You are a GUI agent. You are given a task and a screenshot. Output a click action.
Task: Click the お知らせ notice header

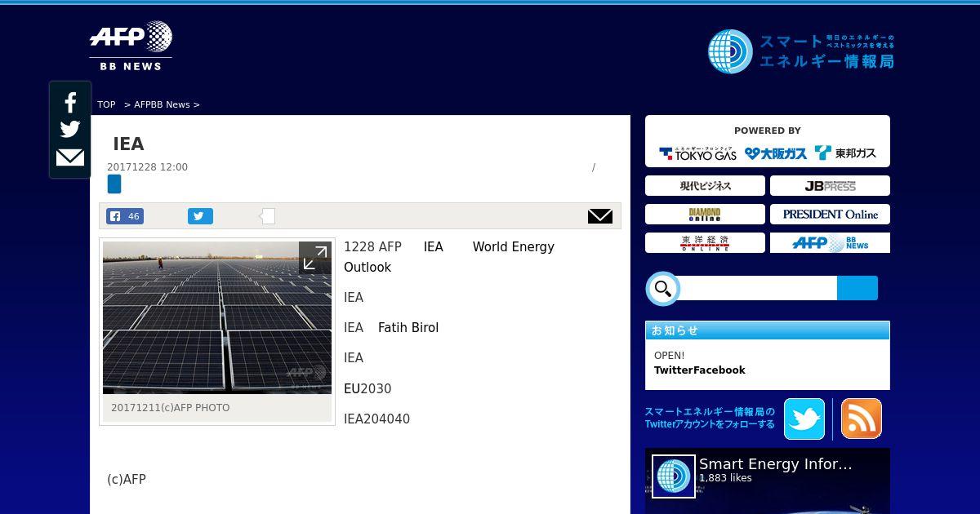click(x=768, y=330)
